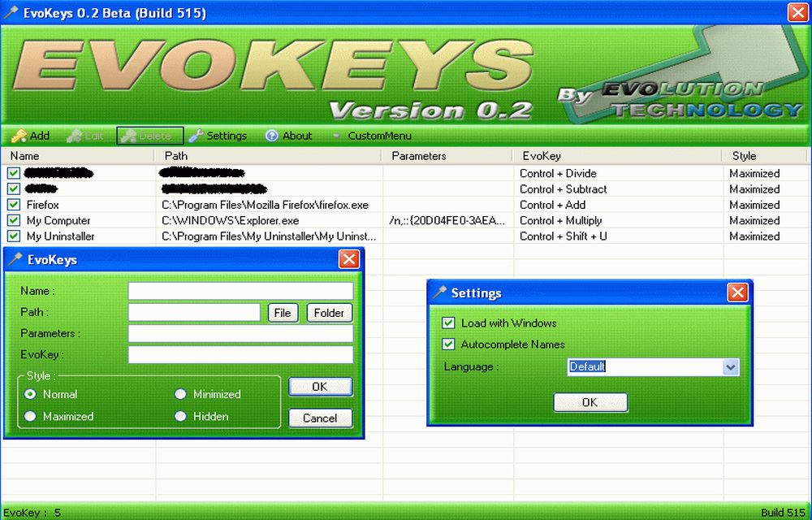Click Maximized style cell in My Uninstaller row

coord(754,236)
